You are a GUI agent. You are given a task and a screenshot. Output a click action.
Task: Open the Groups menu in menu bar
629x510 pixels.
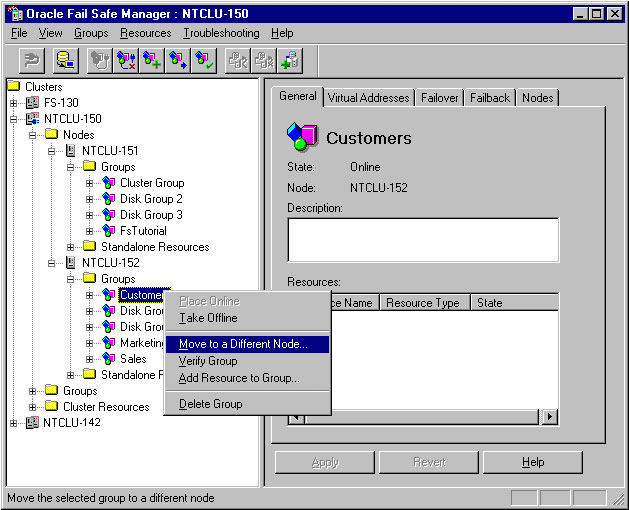[91, 33]
